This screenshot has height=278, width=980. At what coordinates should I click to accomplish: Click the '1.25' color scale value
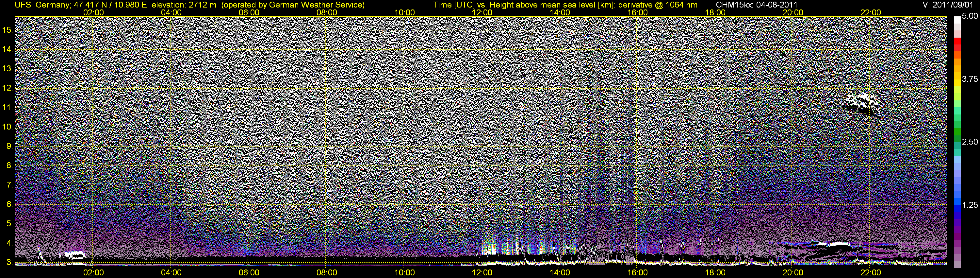pyautogui.click(x=970, y=205)
